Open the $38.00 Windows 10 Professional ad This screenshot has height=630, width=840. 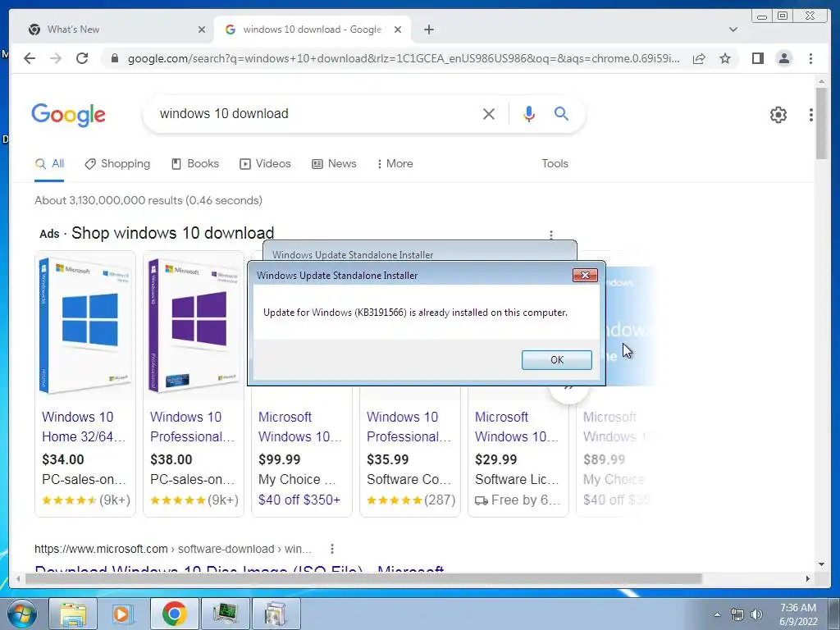pos(193,427)
